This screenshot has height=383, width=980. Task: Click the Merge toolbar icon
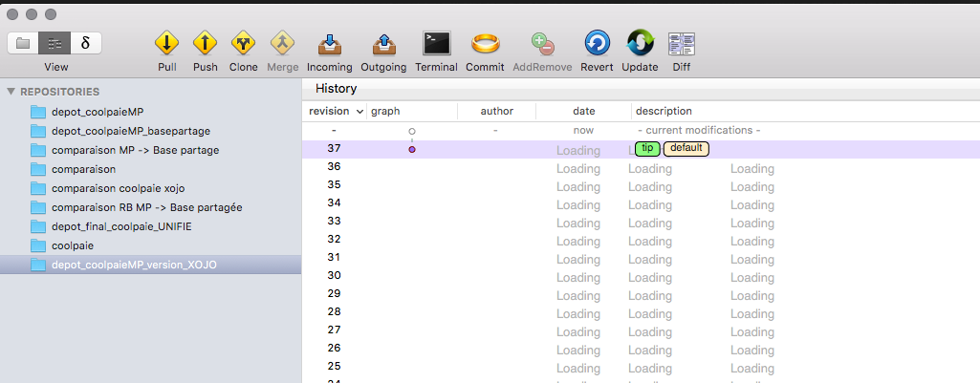(282, 43)
